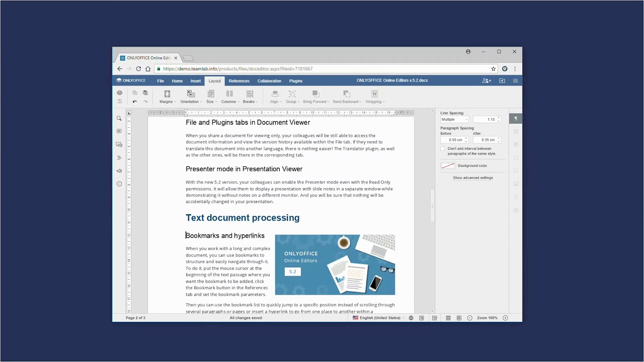Click the Paste icon in toolbar
Image resolution: width=644 pixels, height=362 pixels.
tap(145, 93)
